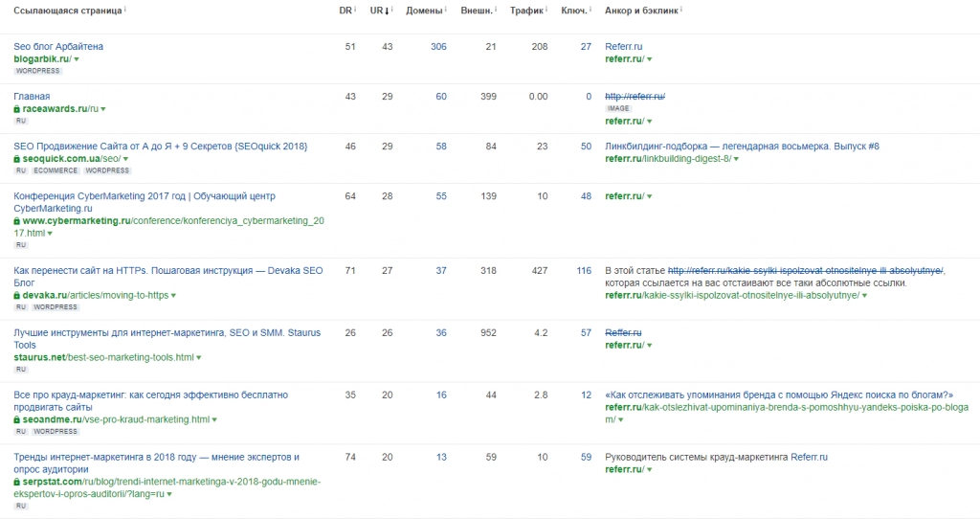
Task: Click the info icon next to Ключ. header
Action: point(590,9)
